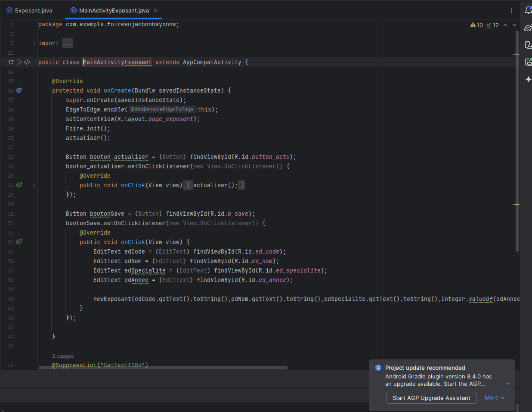
Task: Go to previous highlighted error arrow
Action: (x=505, y=25)
